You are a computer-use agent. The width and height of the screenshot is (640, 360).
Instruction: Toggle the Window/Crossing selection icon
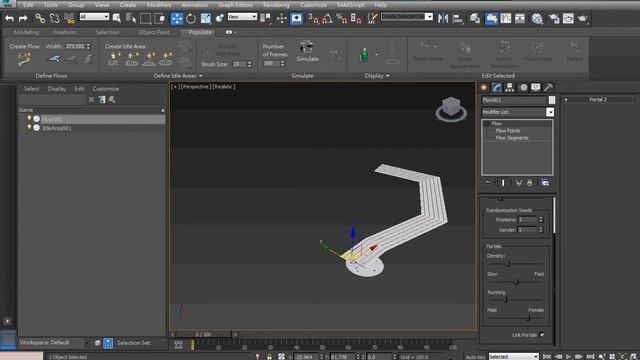160,18
